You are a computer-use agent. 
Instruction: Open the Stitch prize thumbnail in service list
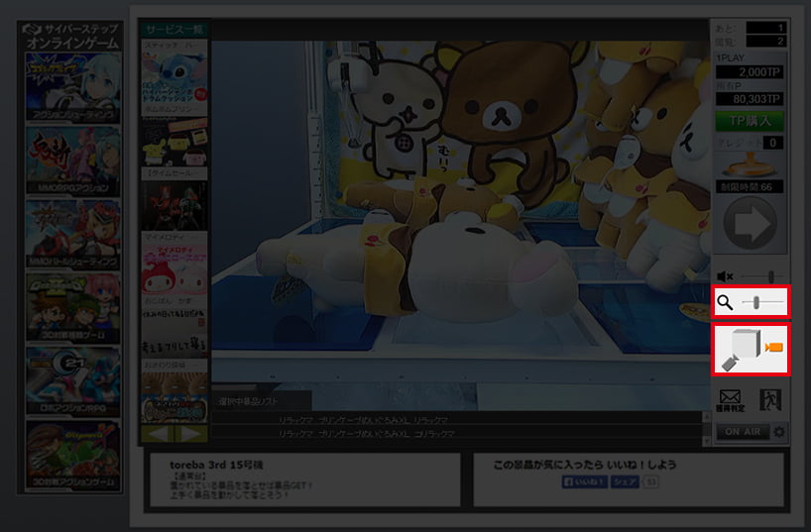pyautogui.click(x=174, y=77)
